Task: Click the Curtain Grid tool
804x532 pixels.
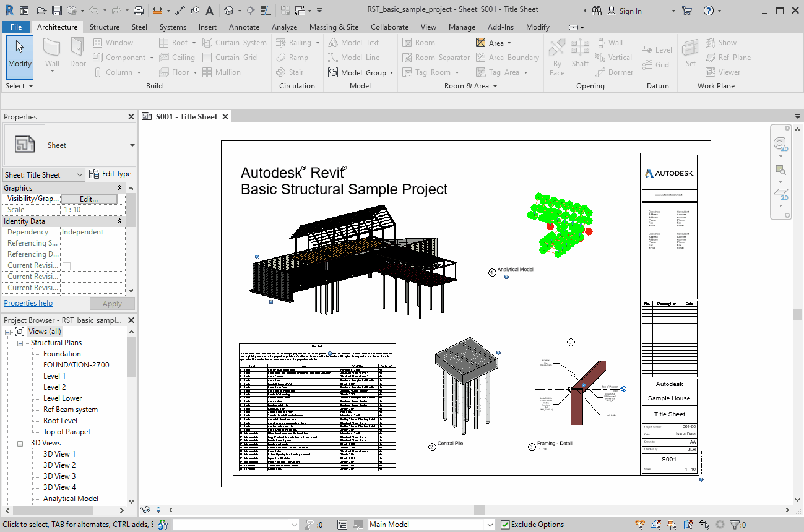Action: tap(229, 58)
